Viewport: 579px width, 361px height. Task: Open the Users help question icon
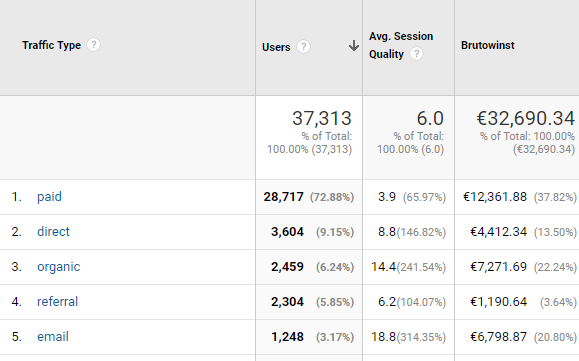point(304,47)
